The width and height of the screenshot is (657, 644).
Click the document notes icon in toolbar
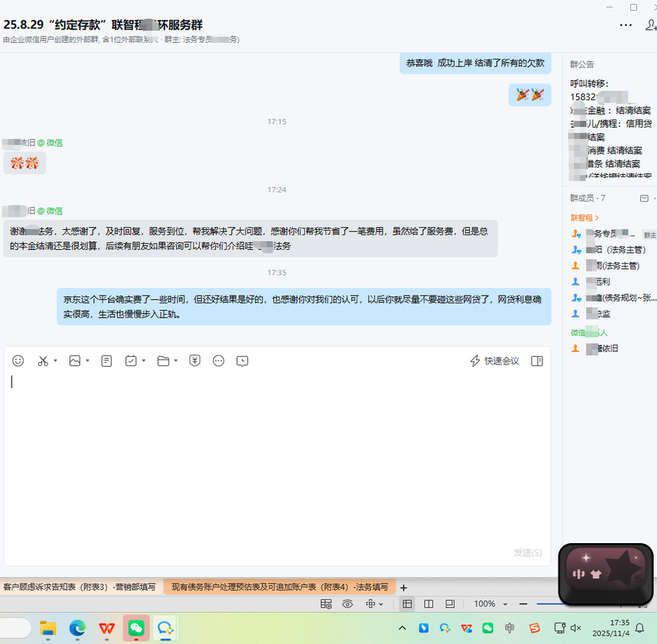pos(107,361)
